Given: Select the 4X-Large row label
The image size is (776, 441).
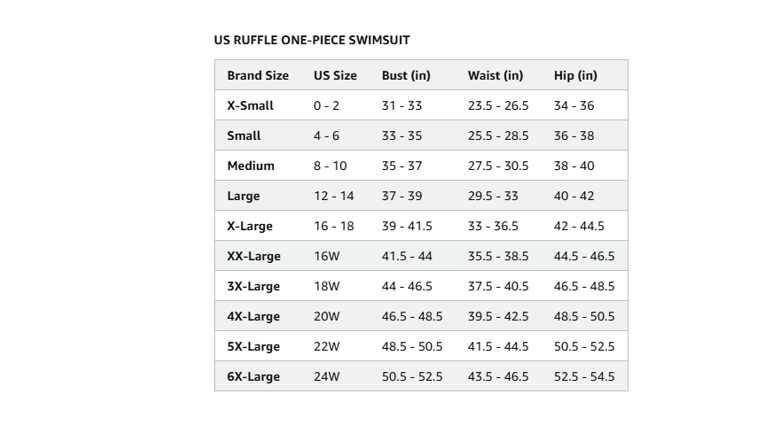Looking at the screenshot, I should pos(253,317).
